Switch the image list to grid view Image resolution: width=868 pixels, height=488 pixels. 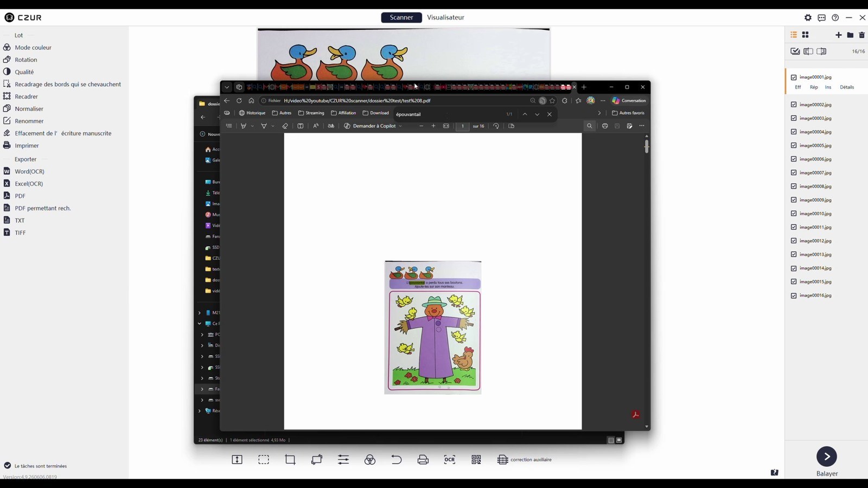click(806, 35)
